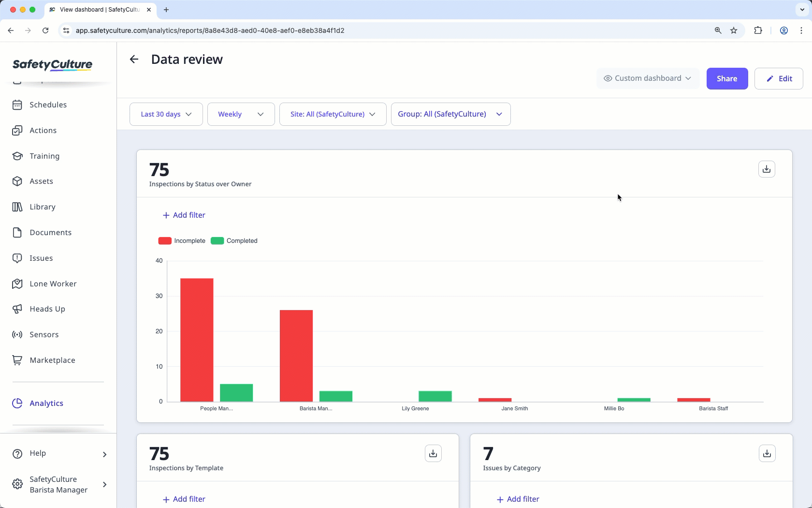
Task: Select the Lone Worker map icon
Action: 17,284
